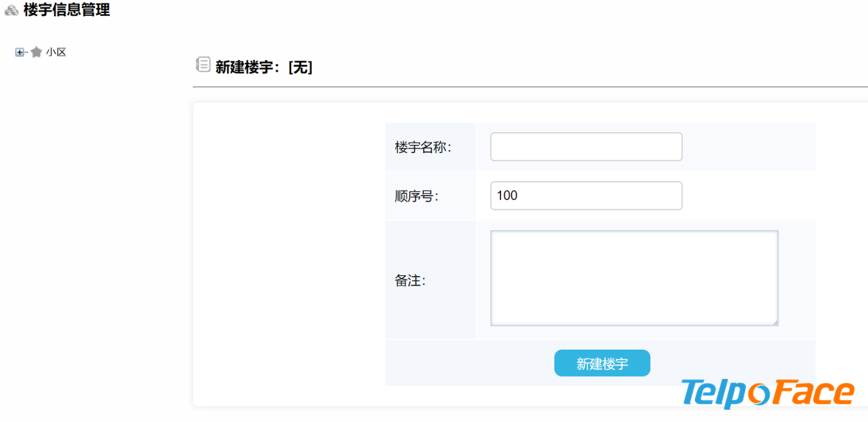Image resolution: width=868 pixels, height=422 pixels.
Task: Click the 顺序号 field label
Action: [x=416, y=196]
